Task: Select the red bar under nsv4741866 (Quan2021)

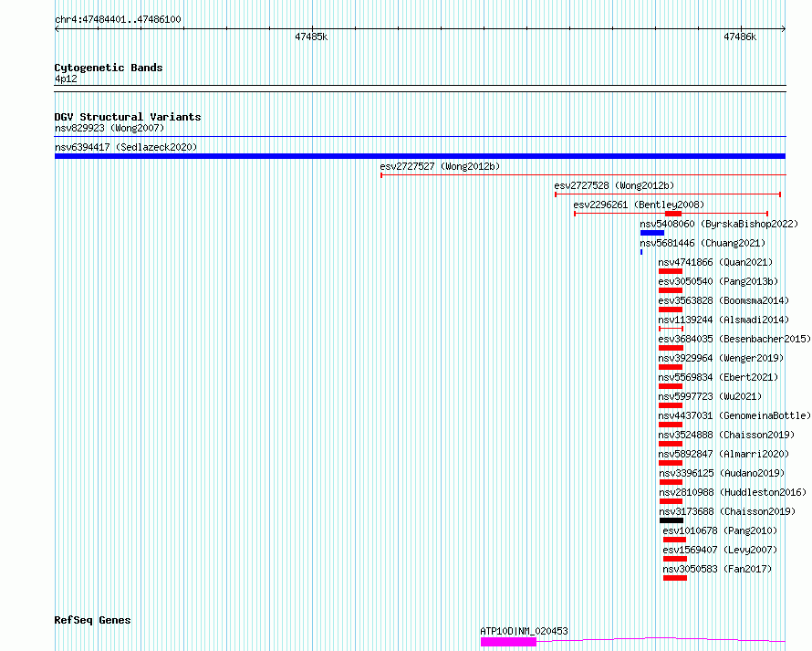Action: click(x=671, y=271)
